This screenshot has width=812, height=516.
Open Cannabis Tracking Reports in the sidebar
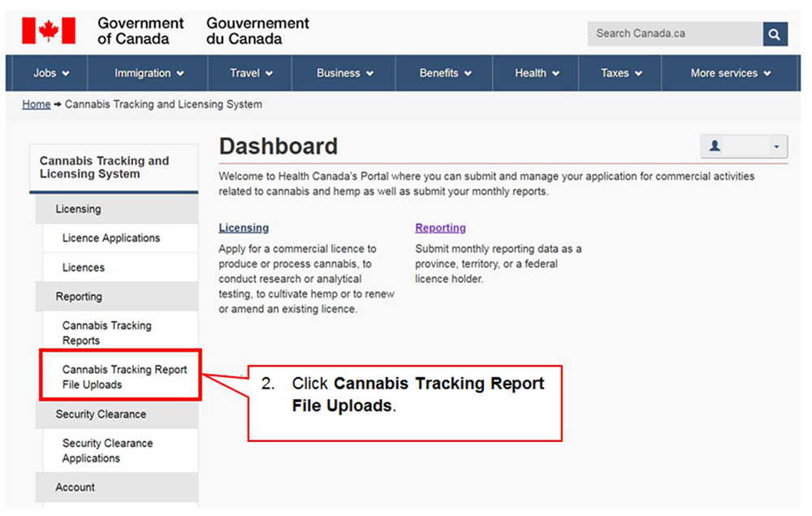[x=106, y=333]
